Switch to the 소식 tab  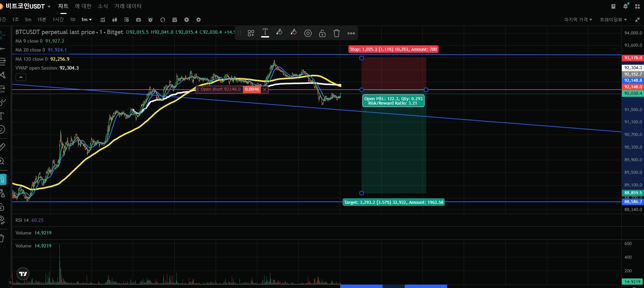(103, 6)
